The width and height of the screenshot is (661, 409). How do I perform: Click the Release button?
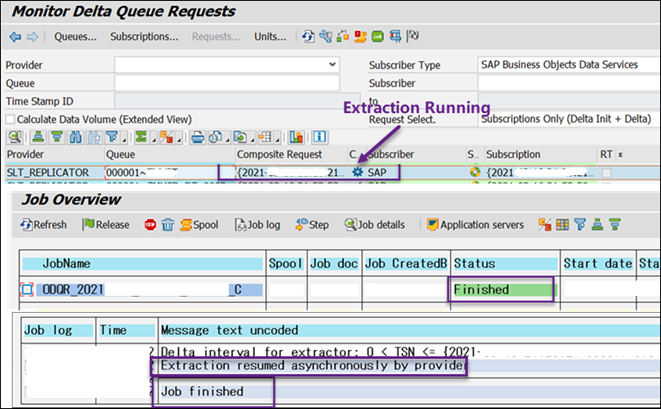tap(106, 225)
